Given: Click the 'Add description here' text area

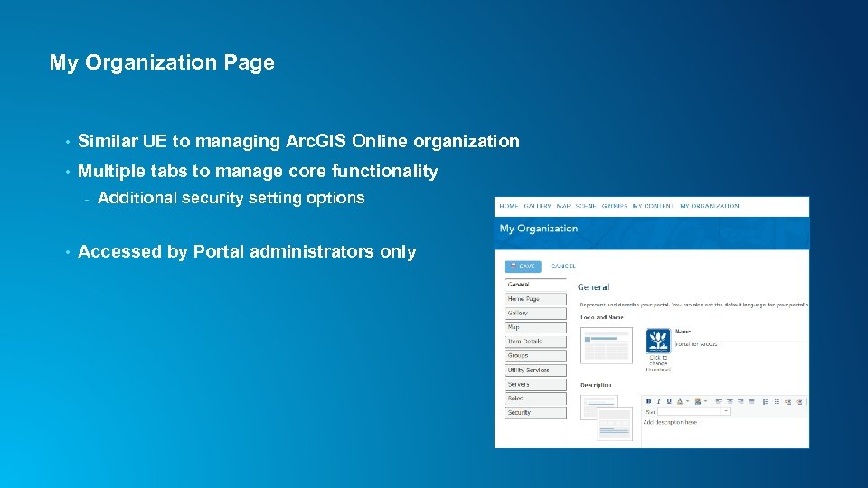Looking at the screenshot, I should pyautogui.click(x=725, y=432).
